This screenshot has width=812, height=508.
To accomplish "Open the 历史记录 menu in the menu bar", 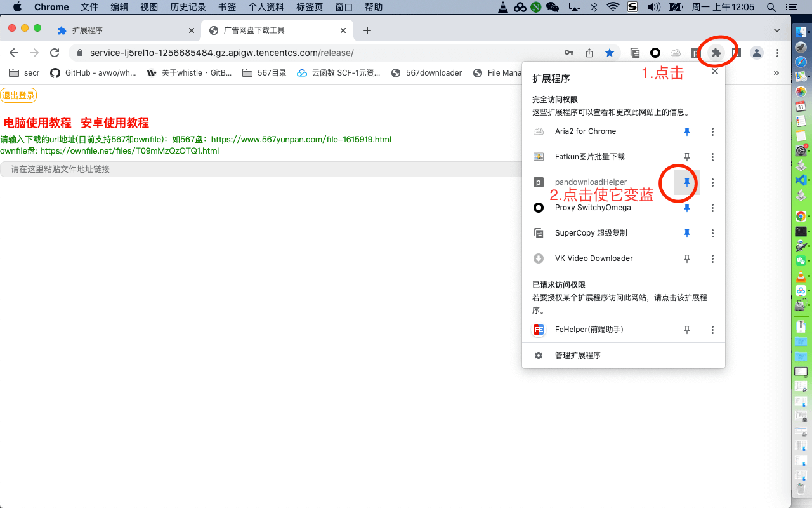I will coord(188,8).
